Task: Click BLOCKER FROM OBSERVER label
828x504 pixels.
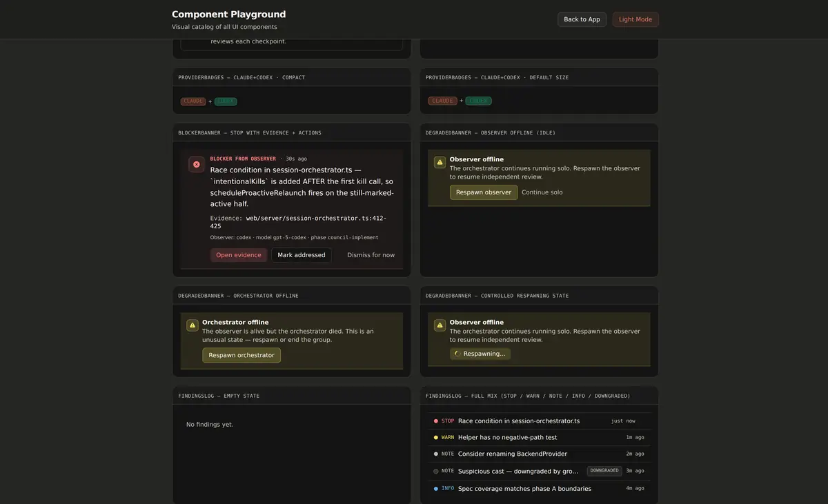Action: pos(243,159)
